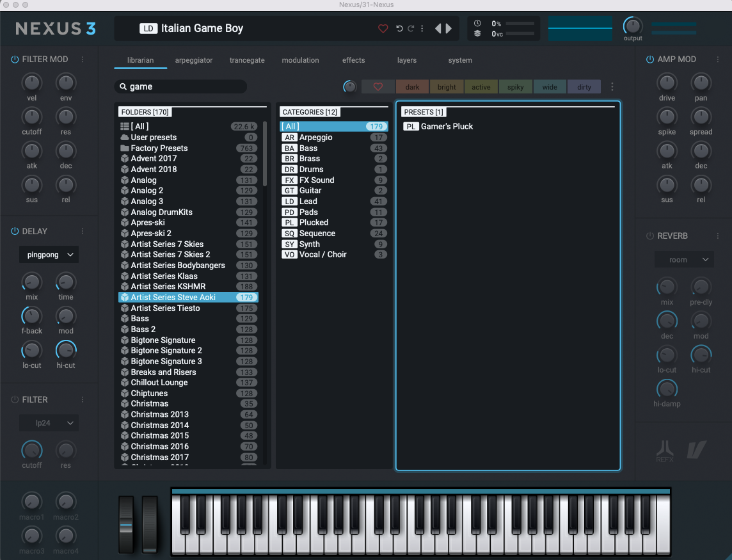The image size is (732, 560).
Task: Open the AMP MOD section options menu
Action: coord(718,60)
